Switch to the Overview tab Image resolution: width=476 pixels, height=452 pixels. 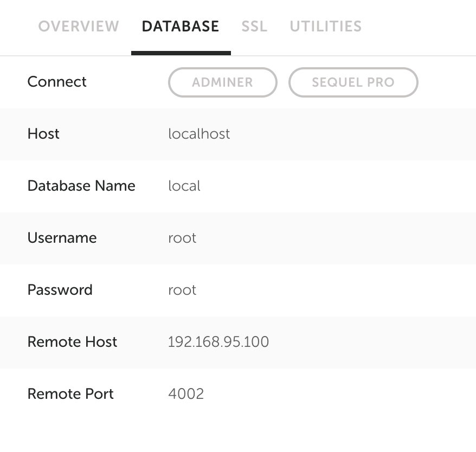[79, 26]
